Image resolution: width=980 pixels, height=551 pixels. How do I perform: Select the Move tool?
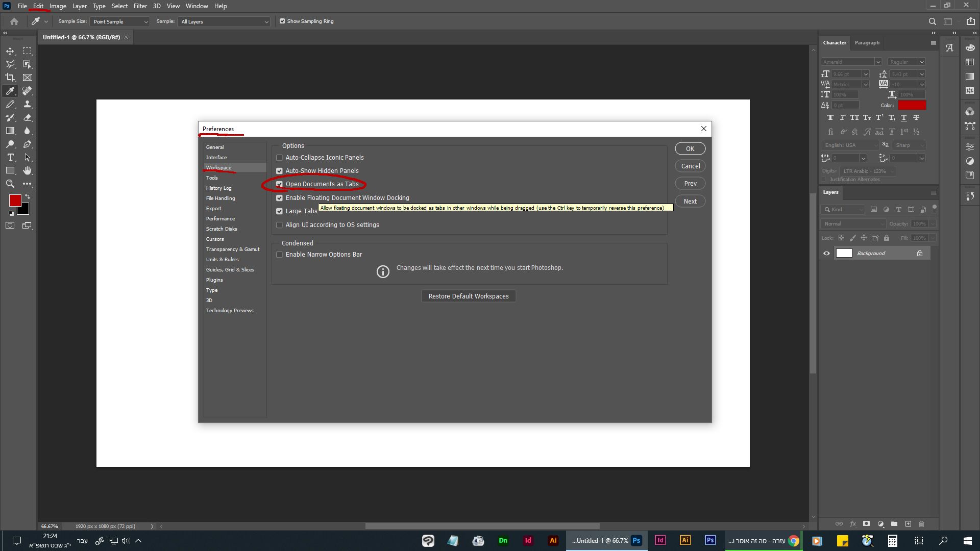(x=10, y=51)
